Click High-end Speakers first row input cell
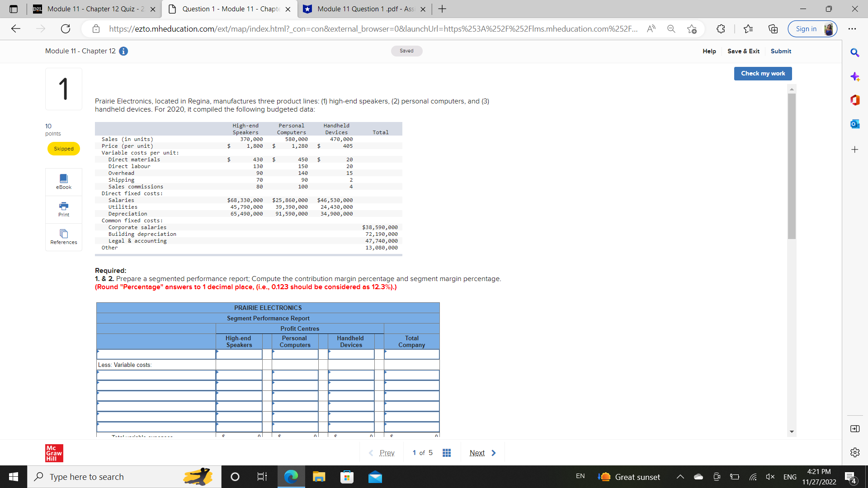868x488 pixels. coord(239,354)
